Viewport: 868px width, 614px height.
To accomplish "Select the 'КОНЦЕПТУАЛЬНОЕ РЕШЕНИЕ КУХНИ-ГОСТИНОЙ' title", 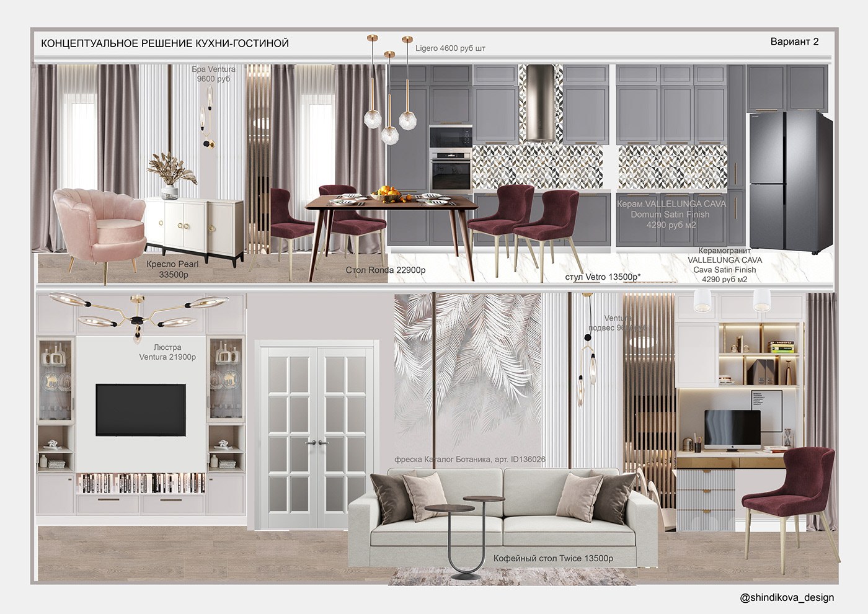I will pos(165,43).
